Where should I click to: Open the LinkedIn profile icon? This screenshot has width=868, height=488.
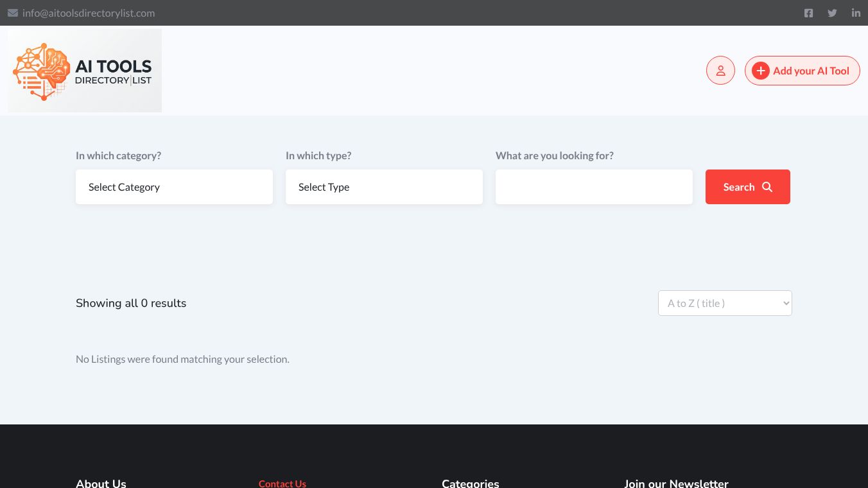pyautogui.click(x=856, y=13)
